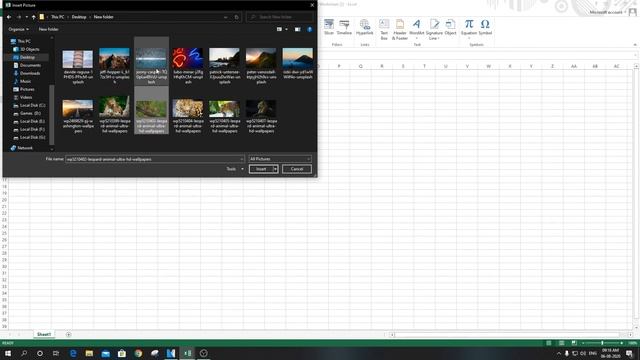Switch to Page Break Preview in status bar
This screenshot has width=640, height=360.
pos(574,343)
